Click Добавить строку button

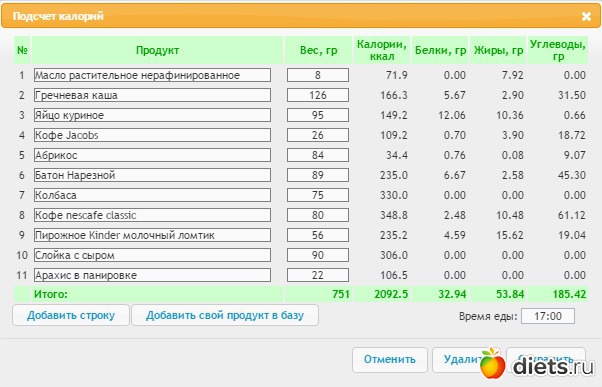71,315
